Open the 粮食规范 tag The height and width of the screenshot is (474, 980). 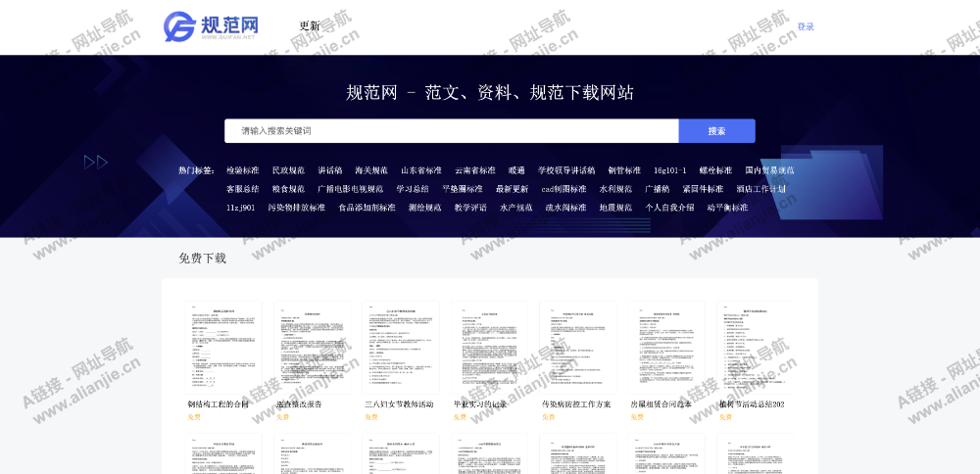point(288,189)
